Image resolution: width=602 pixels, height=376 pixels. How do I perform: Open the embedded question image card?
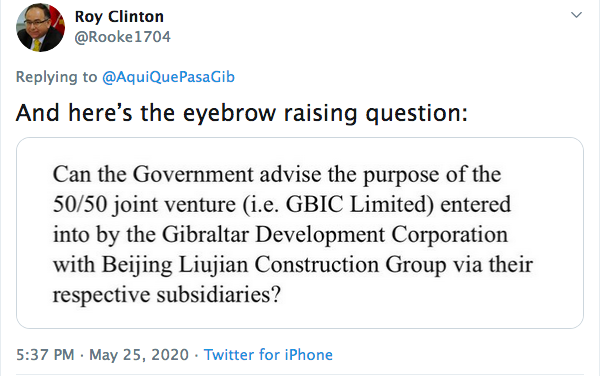pos(300,233)
